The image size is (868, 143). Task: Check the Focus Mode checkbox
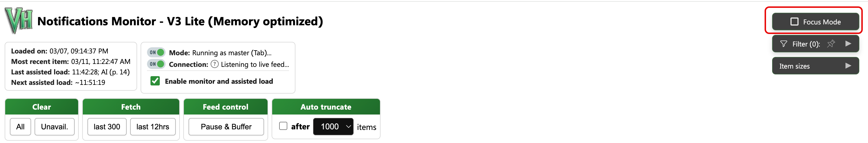(794, 22)
